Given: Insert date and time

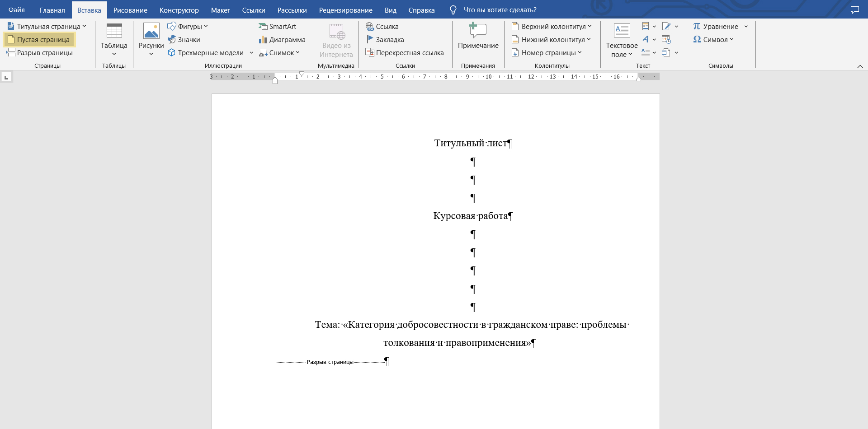Looking at the screenshot, I should click(666, 39).
